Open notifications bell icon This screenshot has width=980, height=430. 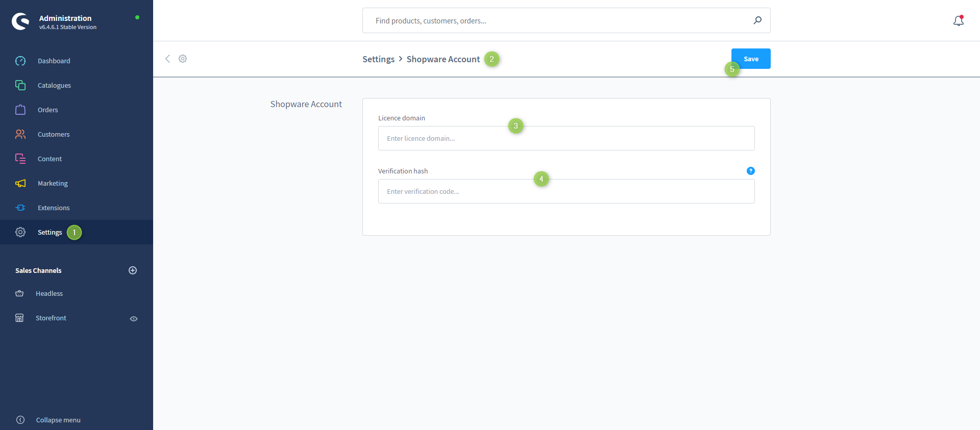click(959, 20)
